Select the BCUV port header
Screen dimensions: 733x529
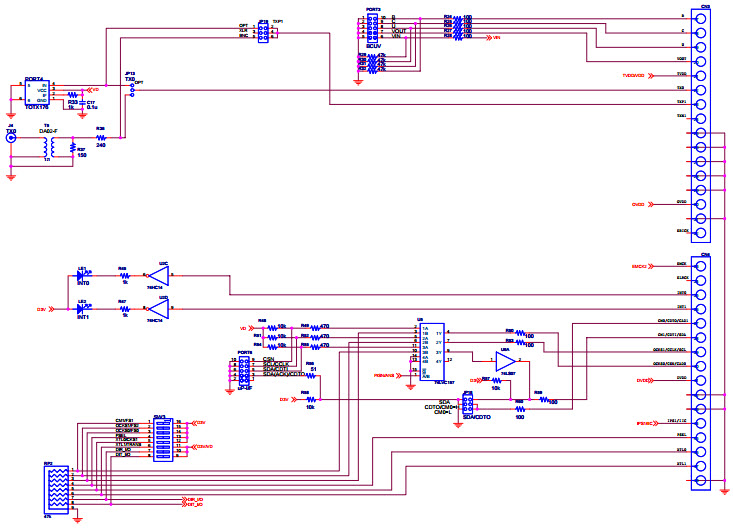tap(372, 31)
